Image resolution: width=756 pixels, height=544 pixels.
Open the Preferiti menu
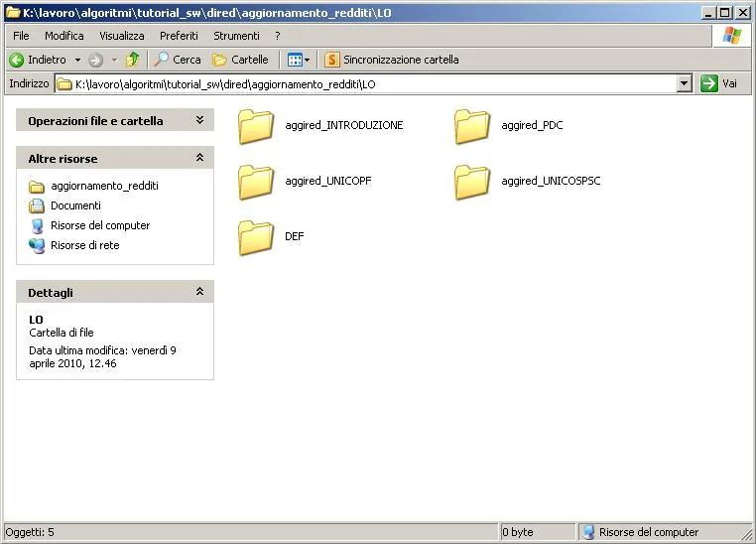(x=179, y=36)
